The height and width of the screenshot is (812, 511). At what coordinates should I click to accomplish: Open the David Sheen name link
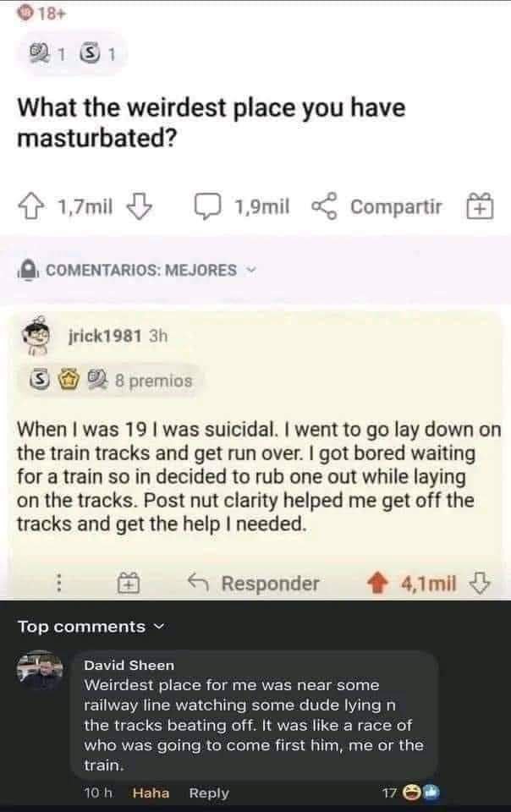pos(129,666)
